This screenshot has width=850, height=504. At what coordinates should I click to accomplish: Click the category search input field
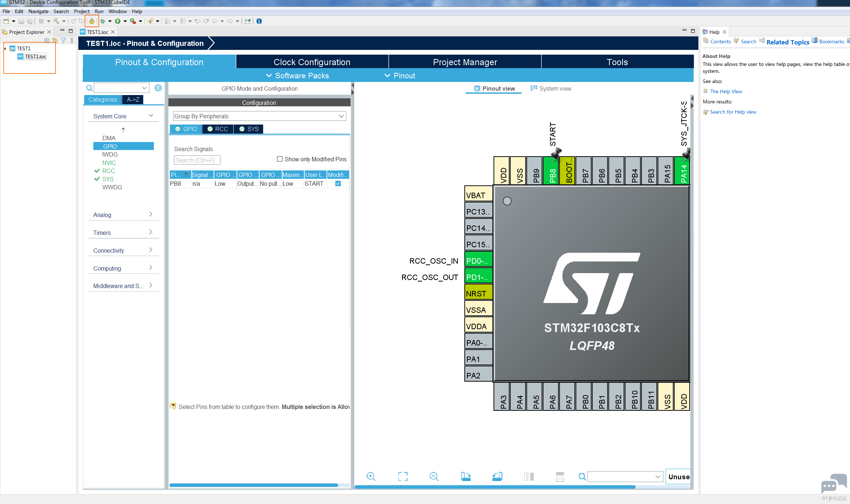pyautogui.click(x=121, y=88)
